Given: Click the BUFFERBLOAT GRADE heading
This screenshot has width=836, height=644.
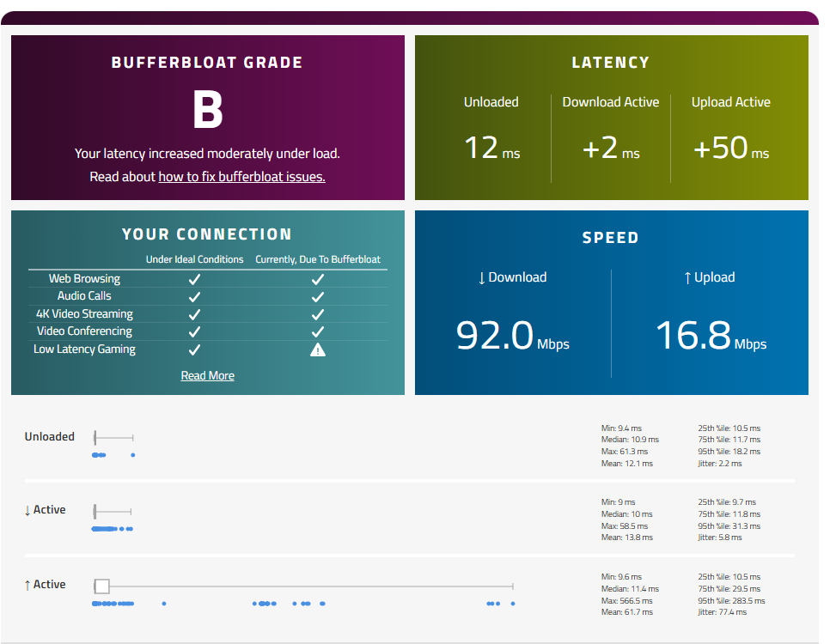Looking at the screenshot, I should point(207,63).
